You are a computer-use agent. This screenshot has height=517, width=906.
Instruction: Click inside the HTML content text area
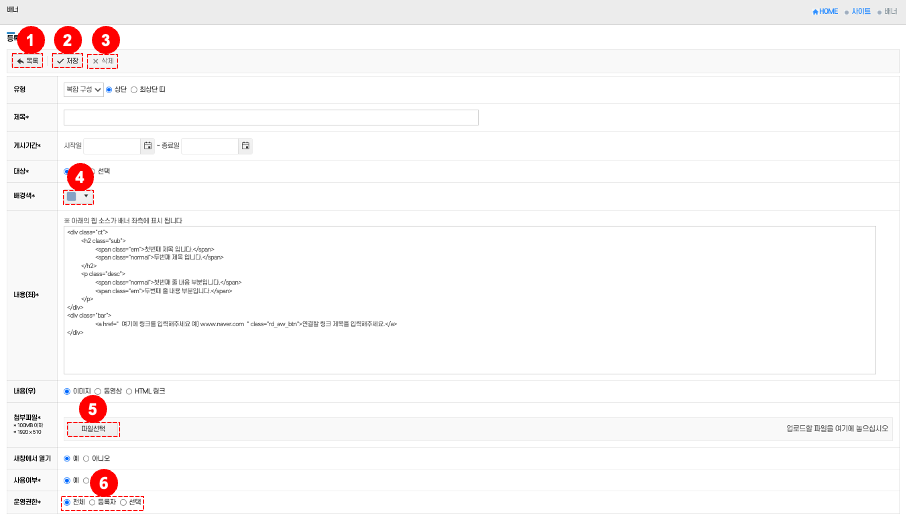[x=468, y=300]
